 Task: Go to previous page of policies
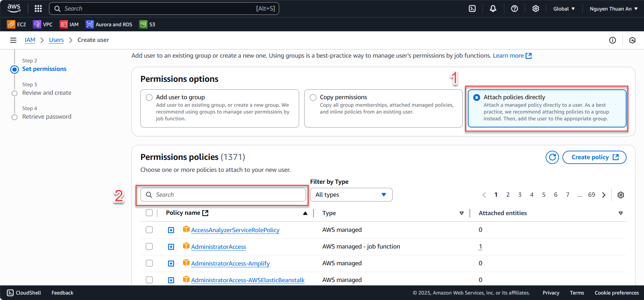point(484,195)
